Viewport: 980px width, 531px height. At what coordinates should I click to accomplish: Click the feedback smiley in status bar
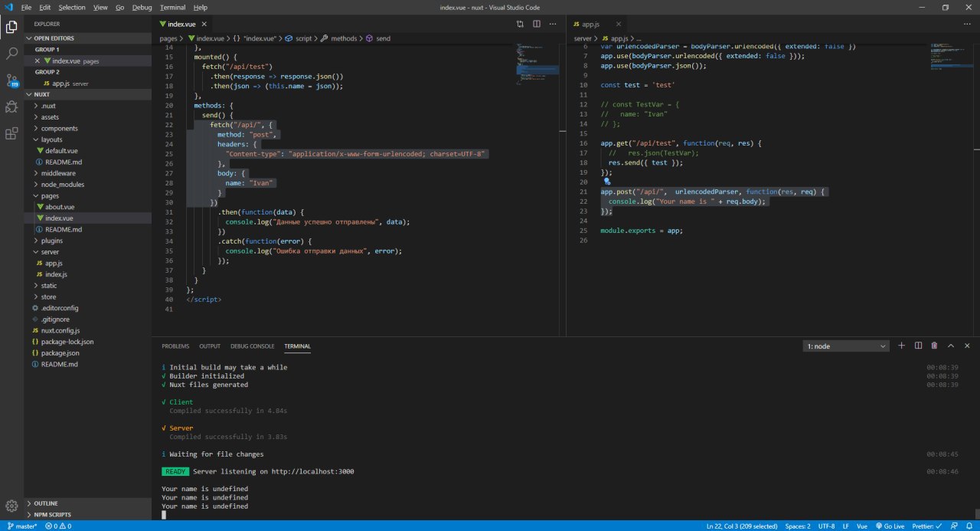[x=955, y=526]
